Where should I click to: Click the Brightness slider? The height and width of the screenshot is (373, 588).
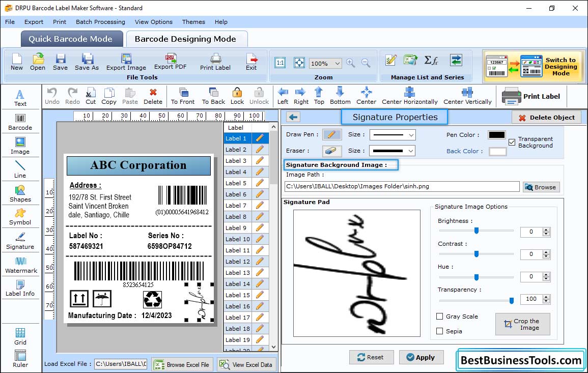[476, 231]
